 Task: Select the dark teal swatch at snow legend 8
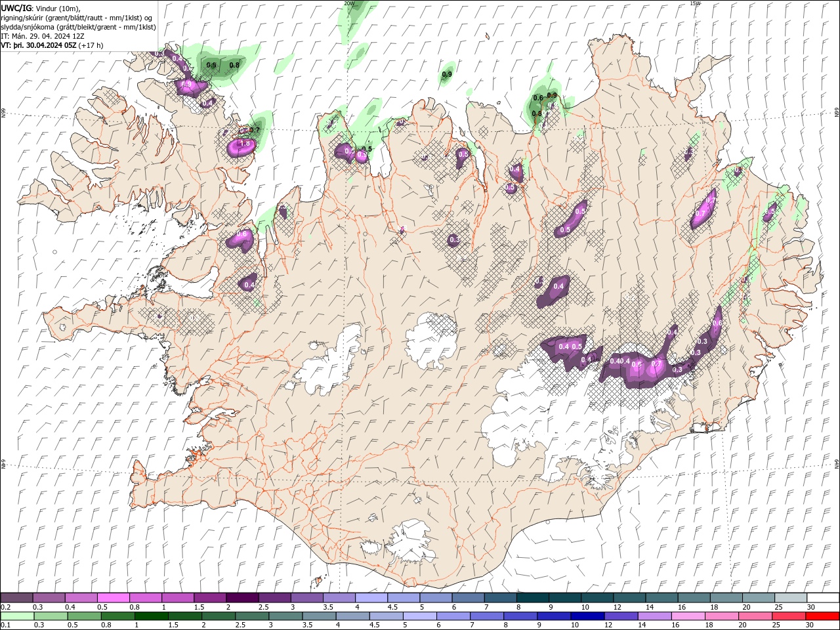point(532,598)
